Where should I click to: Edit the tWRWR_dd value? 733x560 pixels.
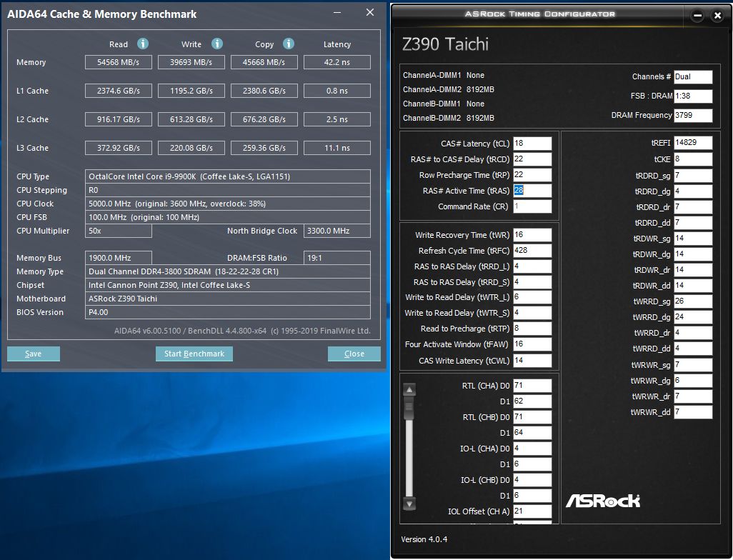click(693, 412)
